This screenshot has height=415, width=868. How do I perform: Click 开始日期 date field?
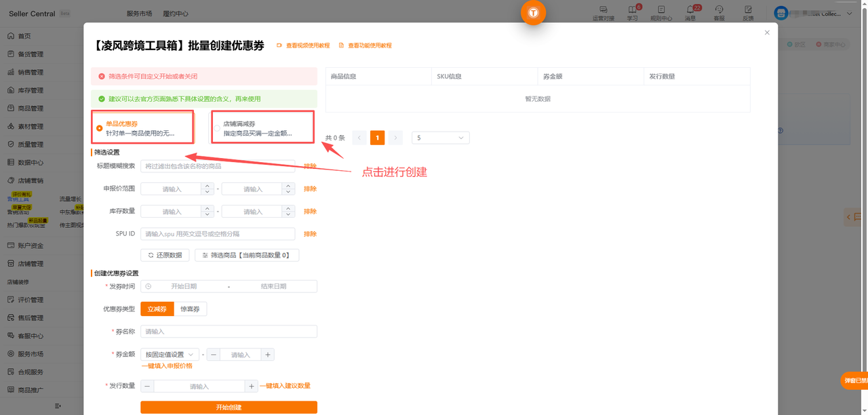point(183,286)
